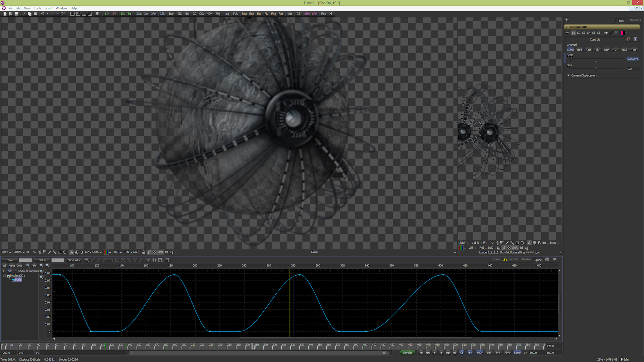Screen dimensions: 644x362
Task: Click the Sel button in spline tree
Action: [10, 271]
